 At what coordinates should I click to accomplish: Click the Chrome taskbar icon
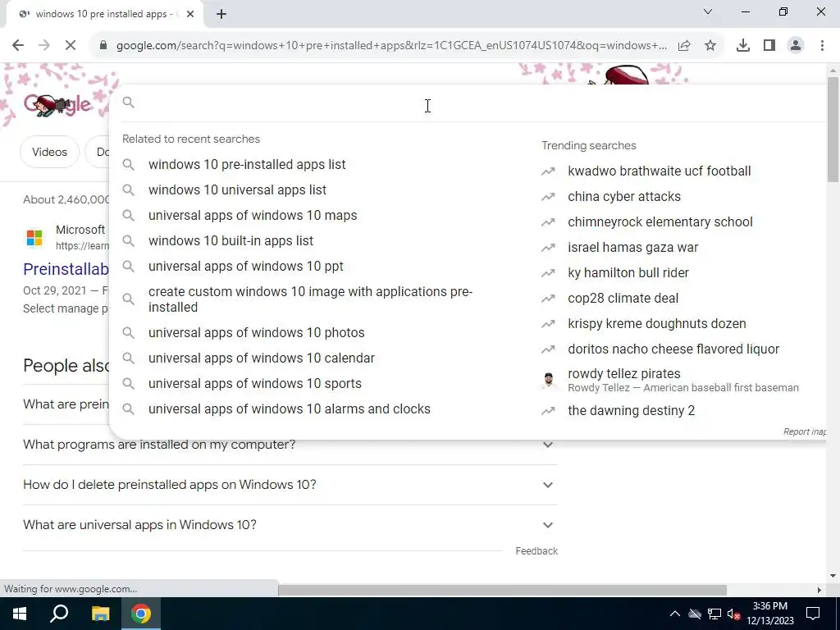[x=141, y=614]
